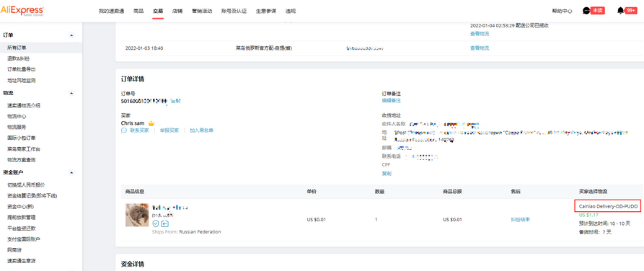Click the 资金详情 section heading
644x271 pixels.
coord(132,264)
